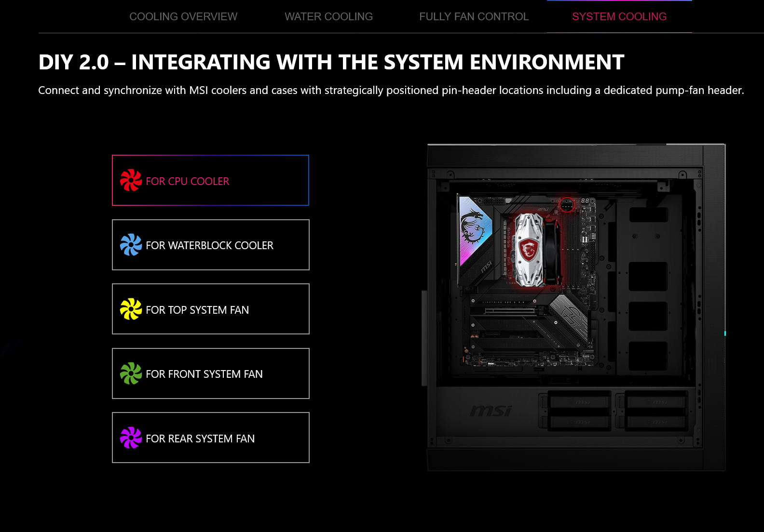The image size is (764, 532).
Task: Click the red fan icon for CPU cooler
Action: pyautogui.click(x=131, y=180)
